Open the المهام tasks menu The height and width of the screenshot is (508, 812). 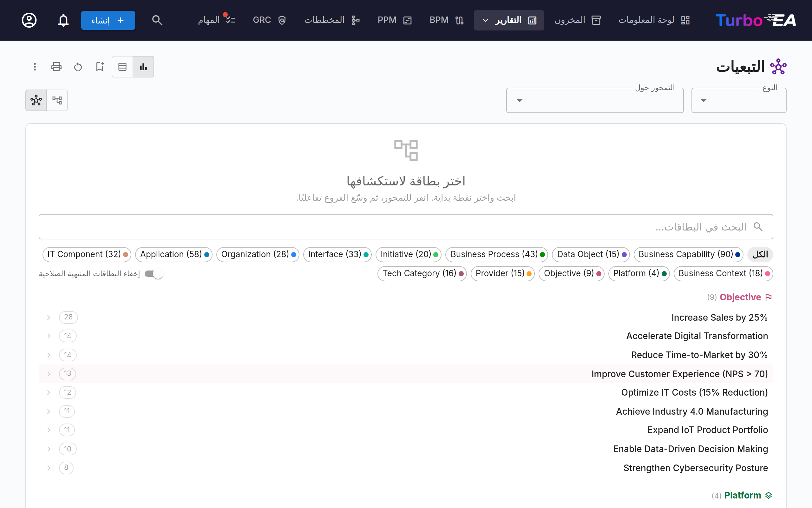pyautogui.click(x=216, y=20)
